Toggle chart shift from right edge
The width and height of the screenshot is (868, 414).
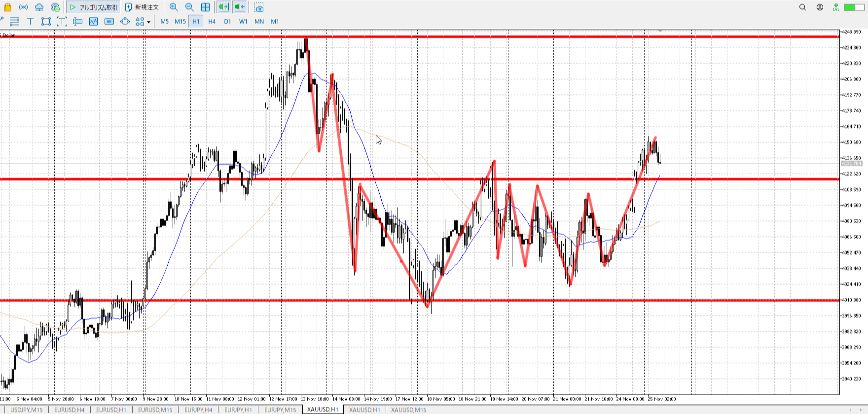(240, 7)
